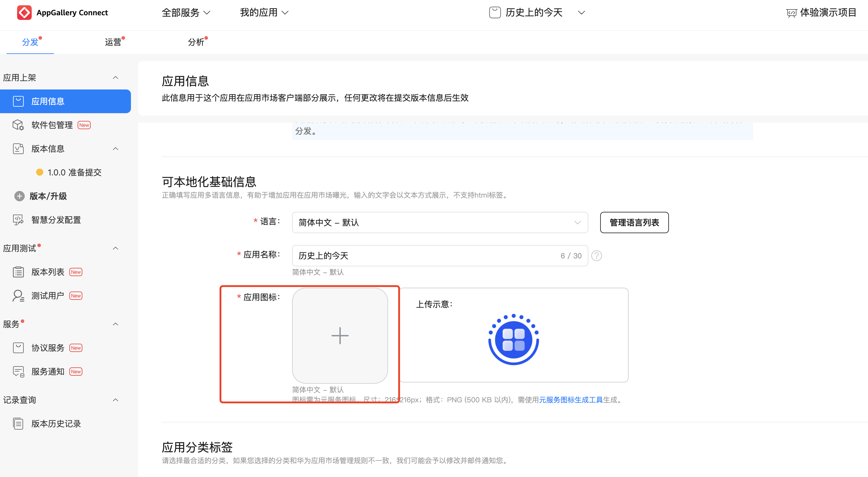868x477 pixels.
Task: Click the 软件包管理 package icon
Action: pyautogui.click(x=18, y=125)
